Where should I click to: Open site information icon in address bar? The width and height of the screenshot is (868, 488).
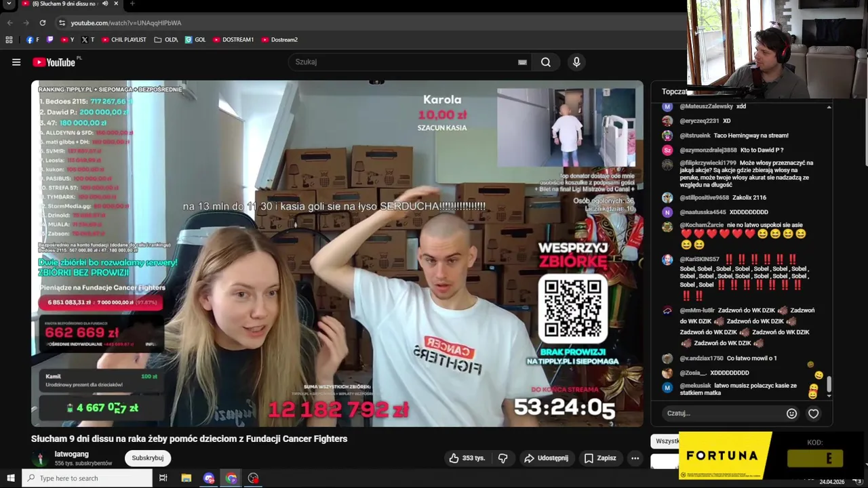point(62,22)
